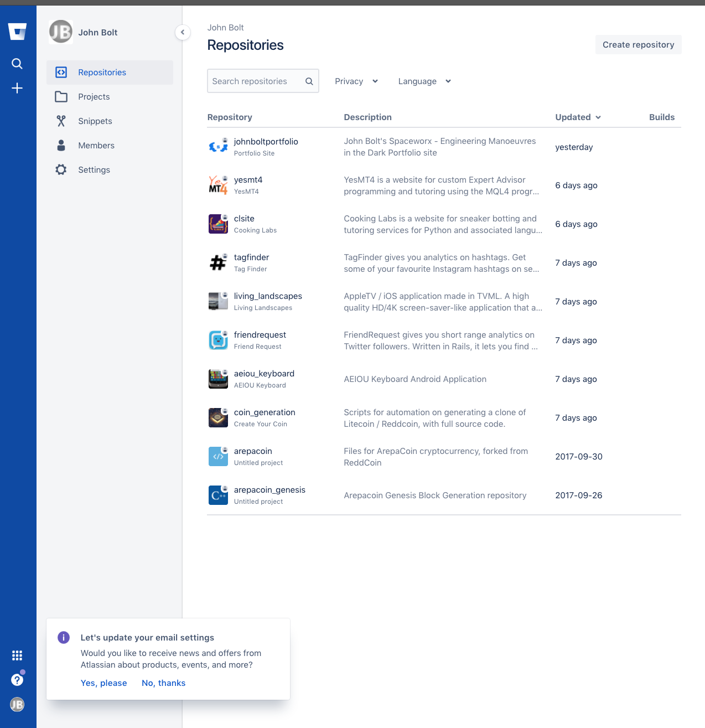Open search from the blue sidebar
Image resolution: width=705 pixels, height=728 pixels.
click(x=17, y=64)
